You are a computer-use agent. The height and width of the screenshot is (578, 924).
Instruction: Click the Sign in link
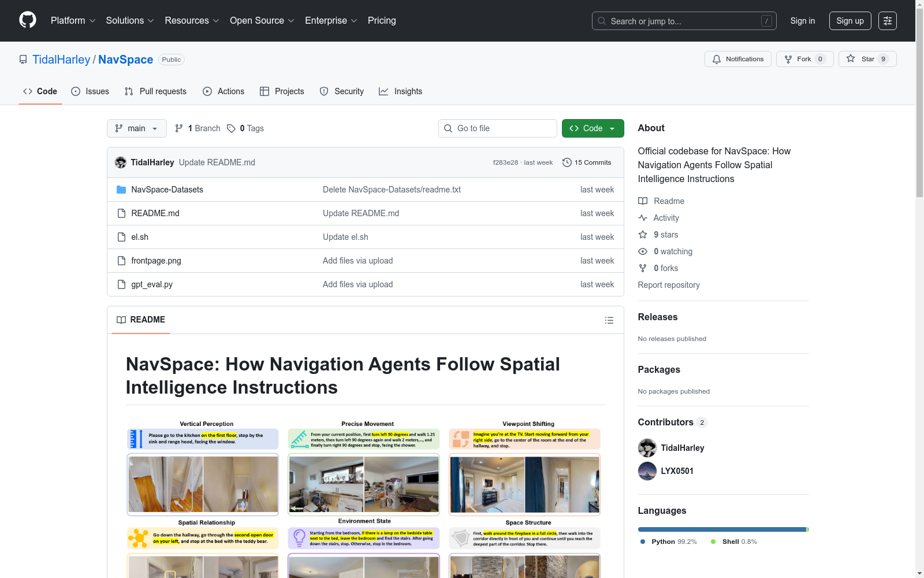pyautogui.click(x=803, y=21)
